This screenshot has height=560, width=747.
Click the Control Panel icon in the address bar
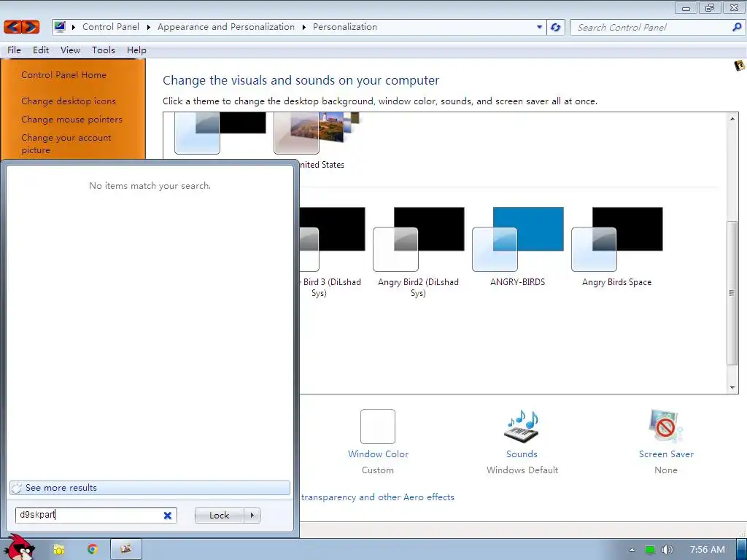60,27
